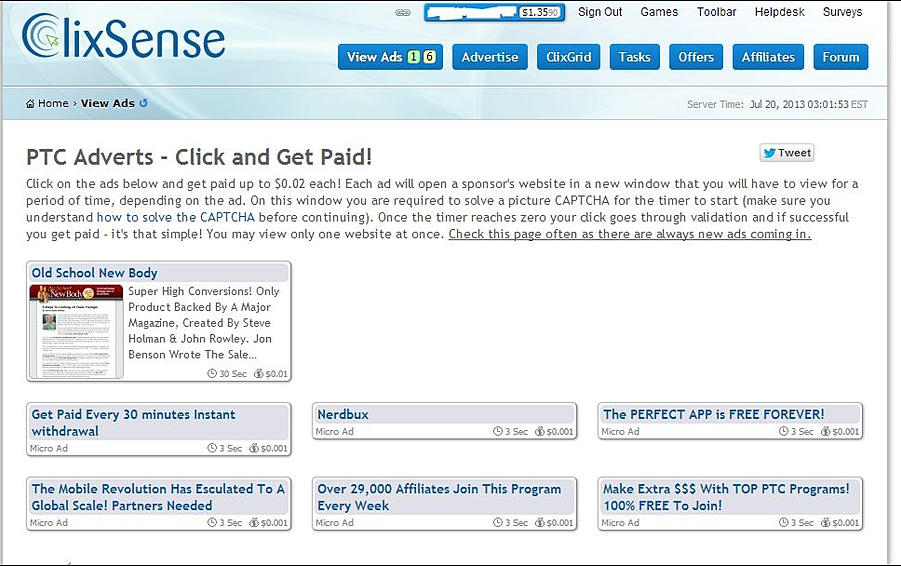Open 'The Mobile Revolution Has Esculated' ad

158,497
